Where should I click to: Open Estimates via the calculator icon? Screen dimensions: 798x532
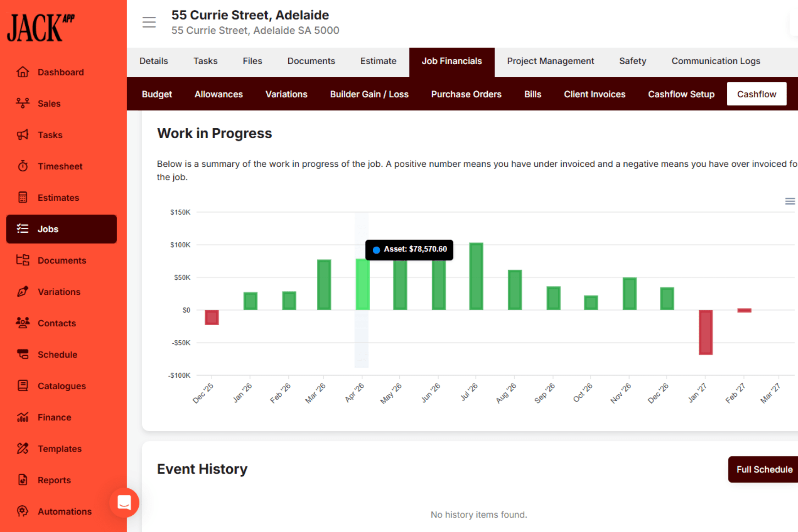click(23, 197)
